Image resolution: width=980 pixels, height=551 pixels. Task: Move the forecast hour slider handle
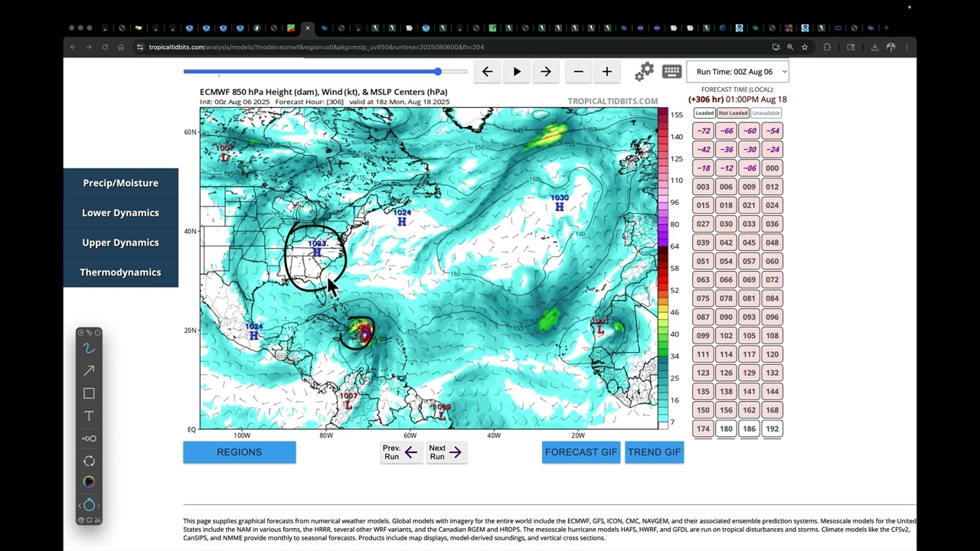pyautogui.click(x=438, y=71)
